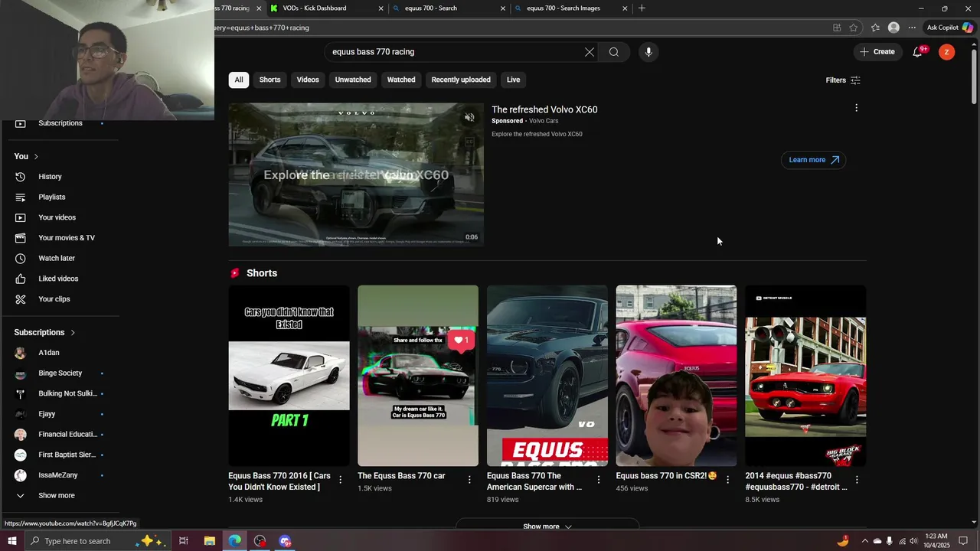
Task: Select the Unwatched filter chip
Action: 353,80
